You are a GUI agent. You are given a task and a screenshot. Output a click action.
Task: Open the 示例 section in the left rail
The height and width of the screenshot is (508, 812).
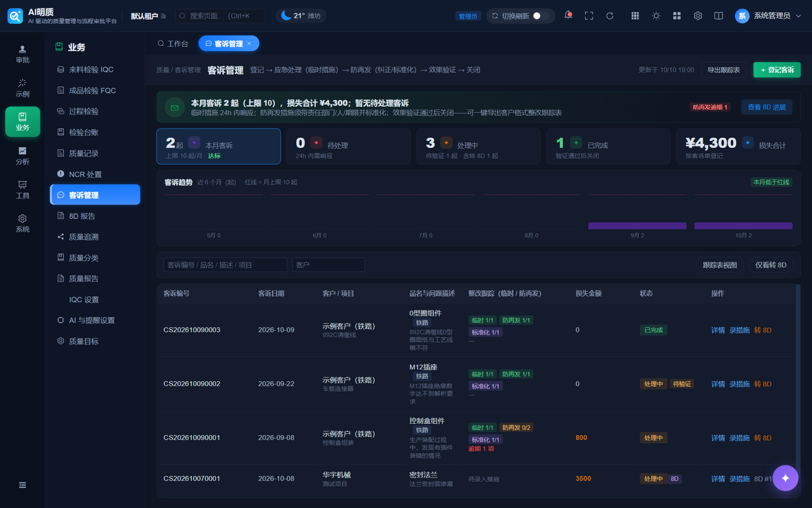(23, 88)
